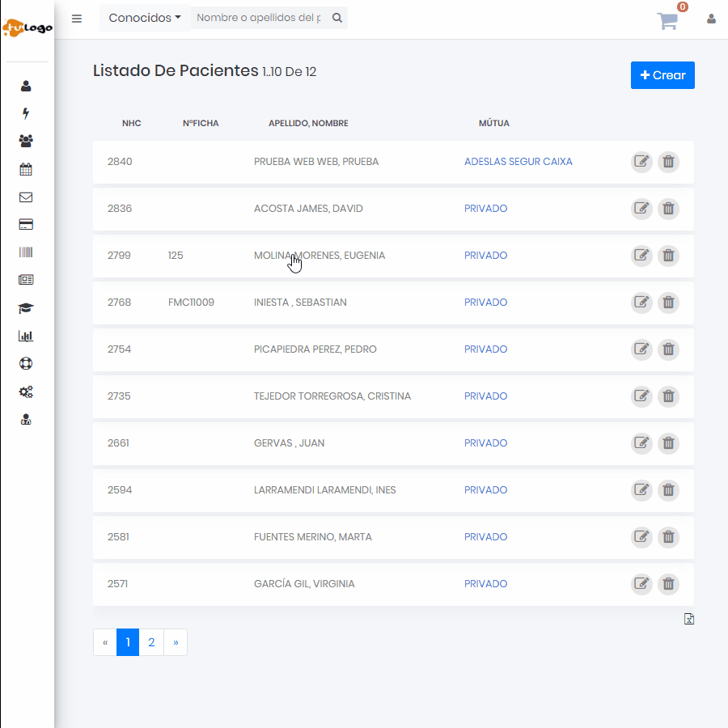Open the calendar from sidebar

tap(26, 169)
